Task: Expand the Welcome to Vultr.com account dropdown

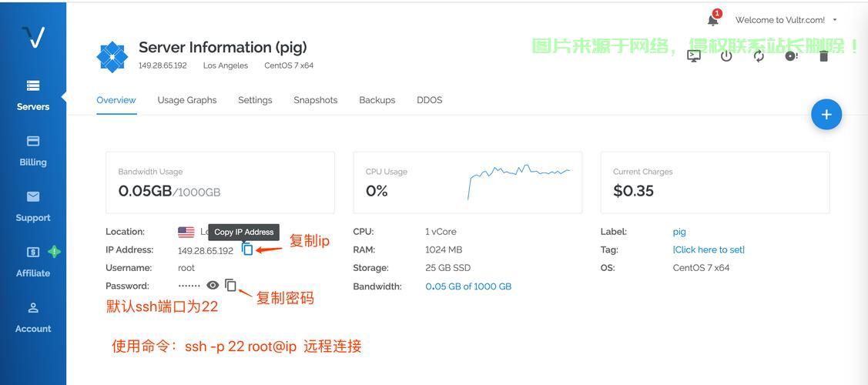Action: 786,20
